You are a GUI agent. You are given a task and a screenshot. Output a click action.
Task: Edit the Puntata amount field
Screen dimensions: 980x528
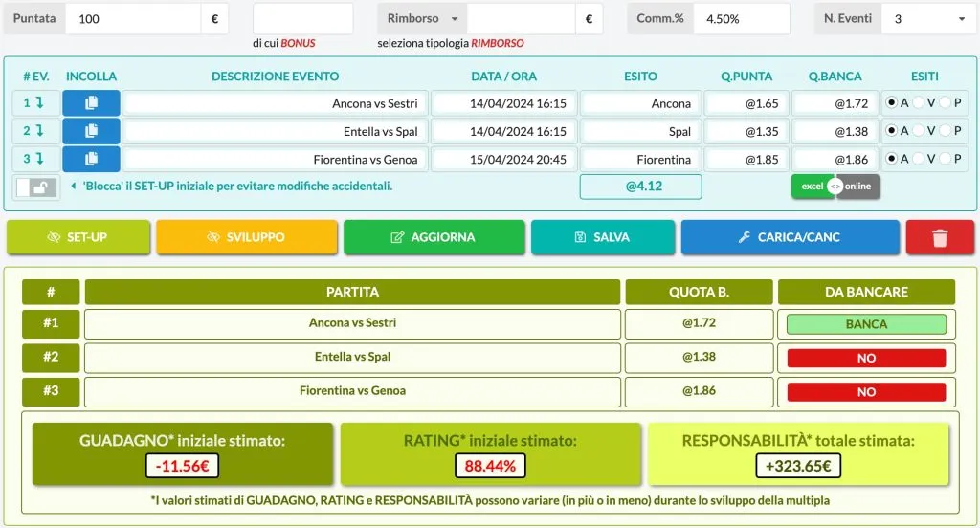[x=133, y=19]
